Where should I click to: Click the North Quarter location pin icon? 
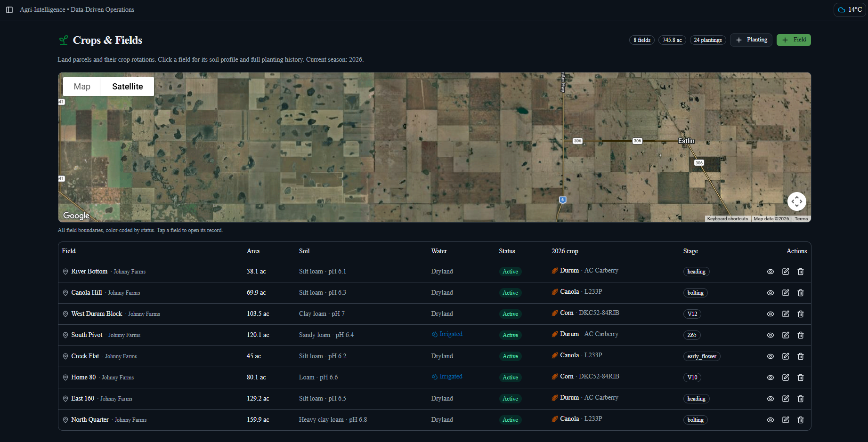65,420
